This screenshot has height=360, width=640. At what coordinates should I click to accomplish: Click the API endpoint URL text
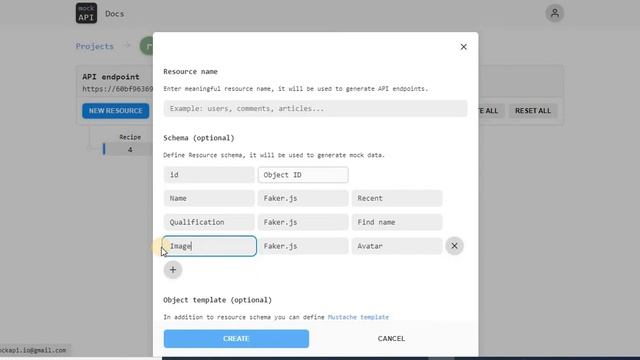118,89
